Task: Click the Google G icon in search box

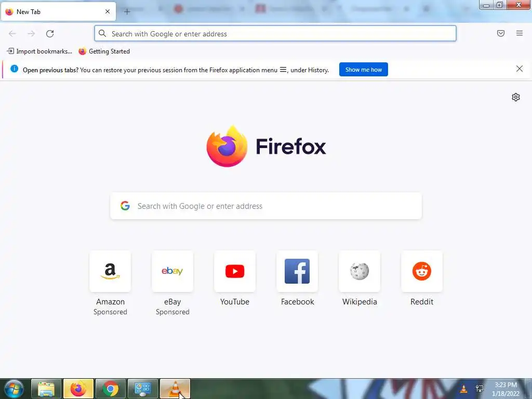Action: pyautogui.click(x=125, y=206)
